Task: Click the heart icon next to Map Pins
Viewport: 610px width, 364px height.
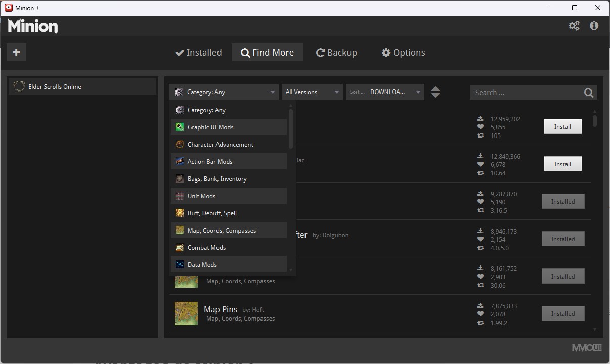Action: pyautogui.click(x=480, y=314)
